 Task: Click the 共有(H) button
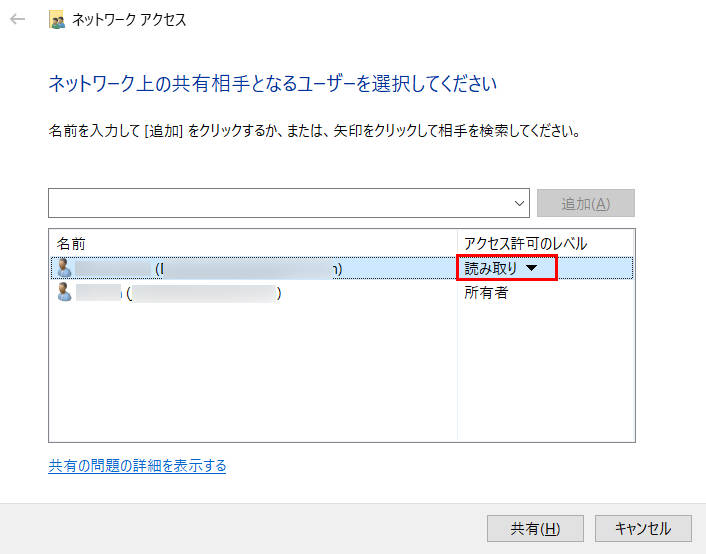(x=535, y=528)
